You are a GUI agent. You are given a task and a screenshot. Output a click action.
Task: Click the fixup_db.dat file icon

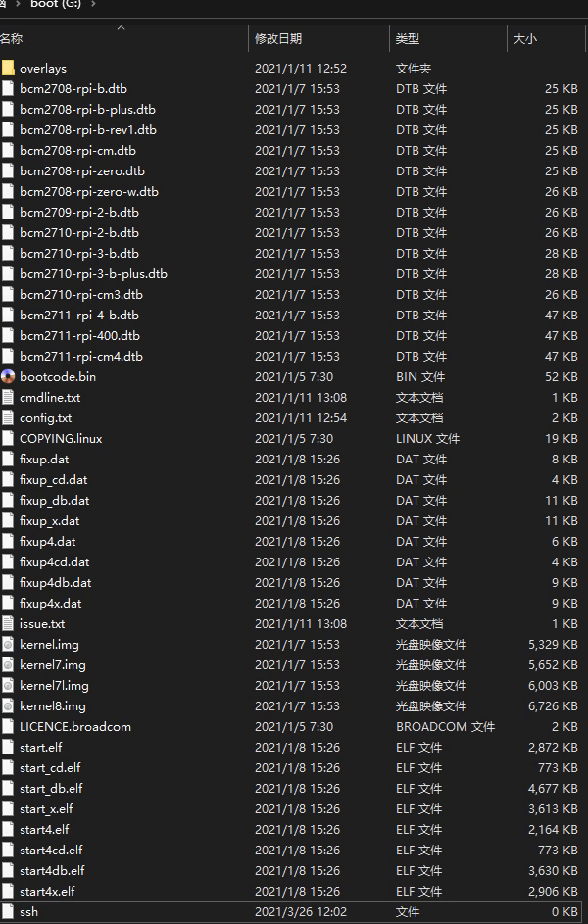8,501
